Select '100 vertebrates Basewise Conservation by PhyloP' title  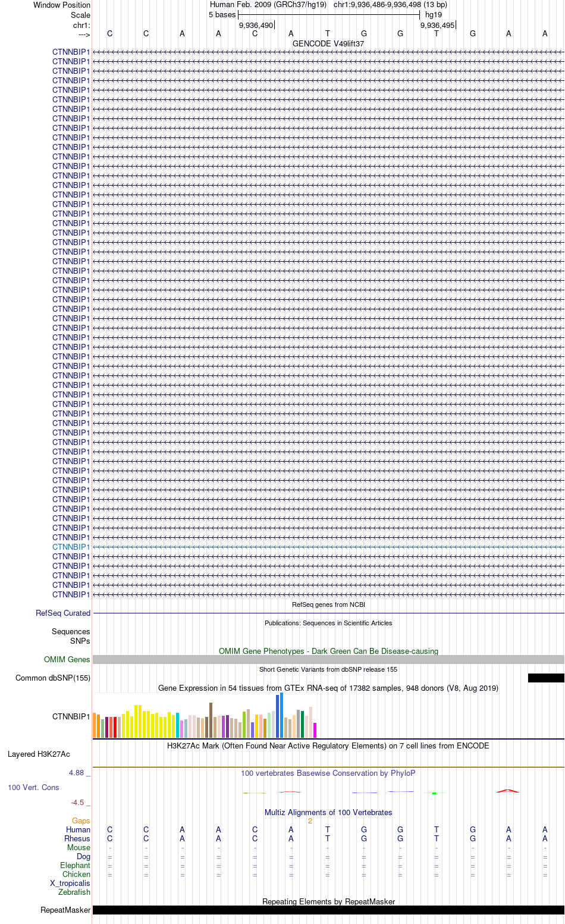pos(328,773)
